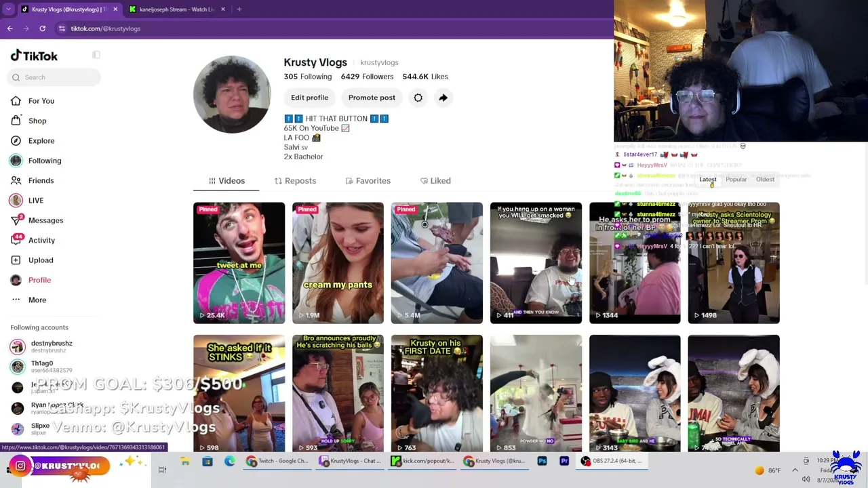Switch to KrustyVlogs Chat taskbar window
The width and height of the screenshot is (868, 488).
(x=351, y=462)
